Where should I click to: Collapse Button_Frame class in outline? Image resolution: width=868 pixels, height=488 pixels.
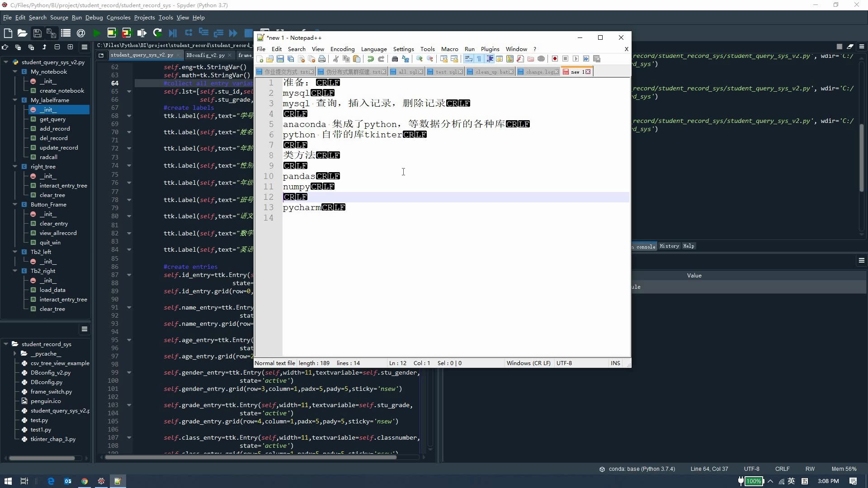click(x=15, y=205)
